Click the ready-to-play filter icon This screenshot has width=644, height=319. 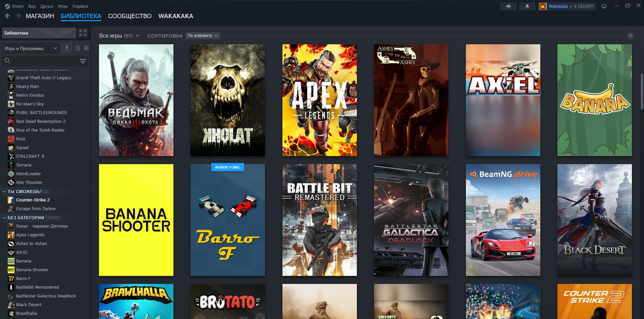(86, 48)
